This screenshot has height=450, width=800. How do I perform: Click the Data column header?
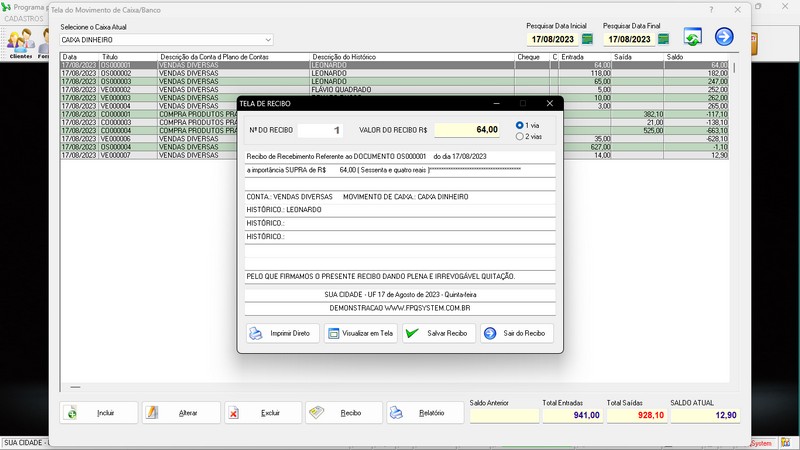click(x=80, y=57)
